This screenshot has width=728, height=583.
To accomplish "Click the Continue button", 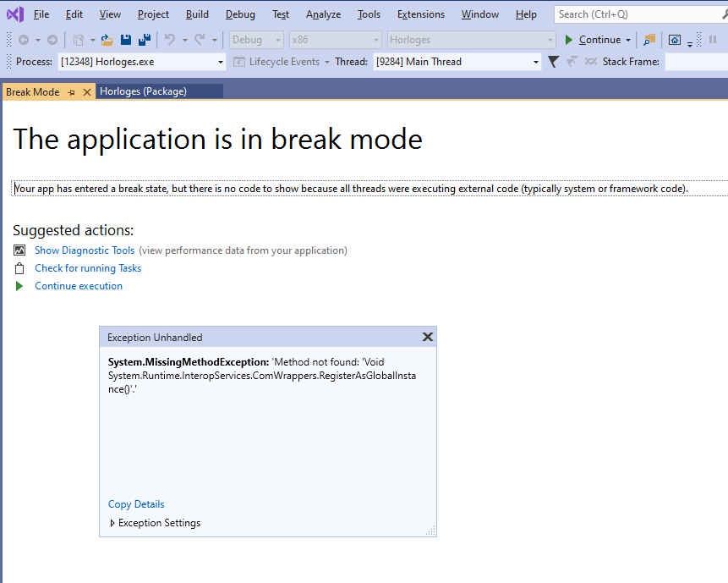I will pyautogui.click(x=597, y=39).
